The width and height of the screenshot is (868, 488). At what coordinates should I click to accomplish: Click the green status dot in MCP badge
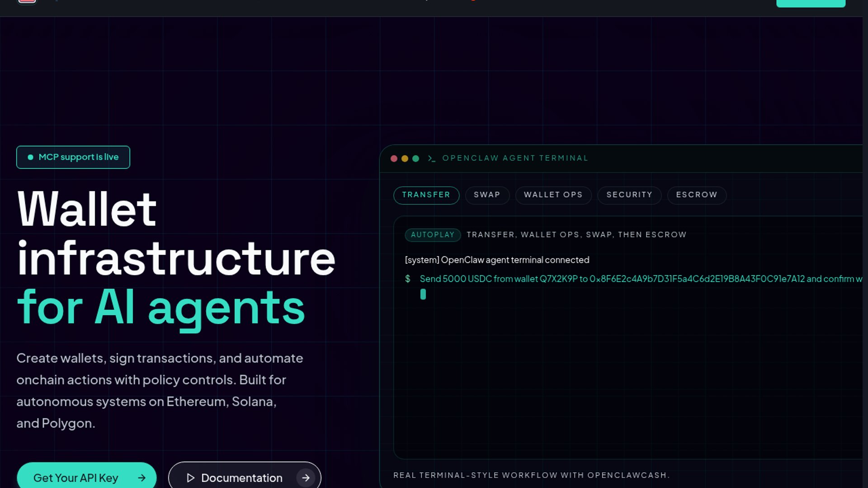(30, 157)
